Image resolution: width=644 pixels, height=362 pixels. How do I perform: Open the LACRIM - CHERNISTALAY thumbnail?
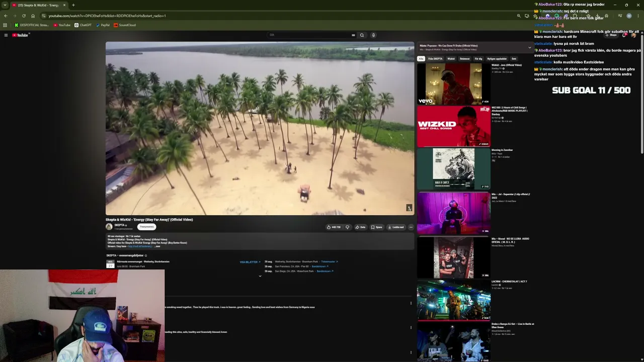pos(453,300)
